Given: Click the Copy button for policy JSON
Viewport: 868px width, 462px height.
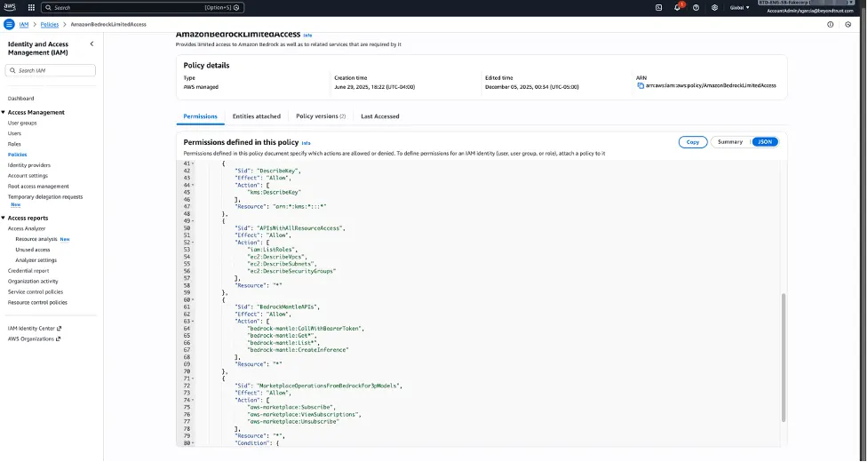Looking at the screenshot, I should pyautogui.click(x=692, y=142).
